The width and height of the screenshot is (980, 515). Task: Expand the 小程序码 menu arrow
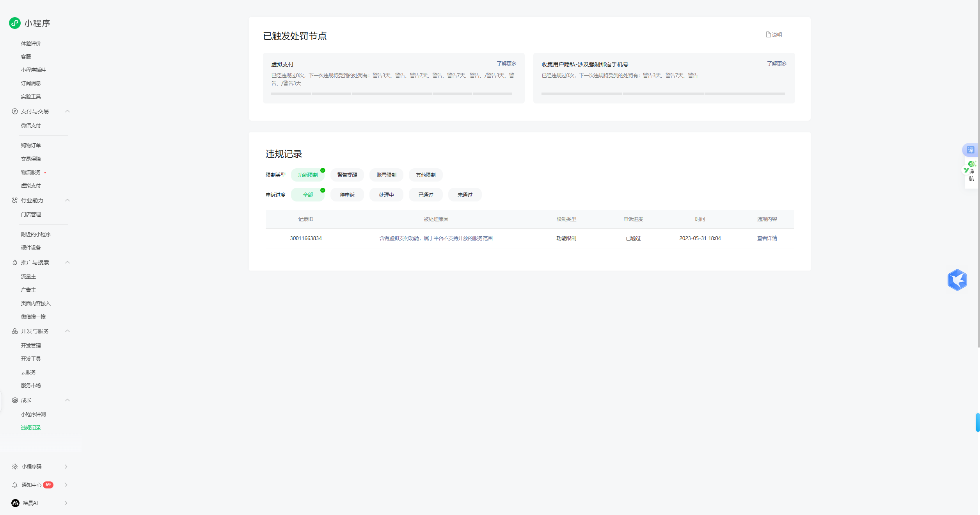[66, 467]
